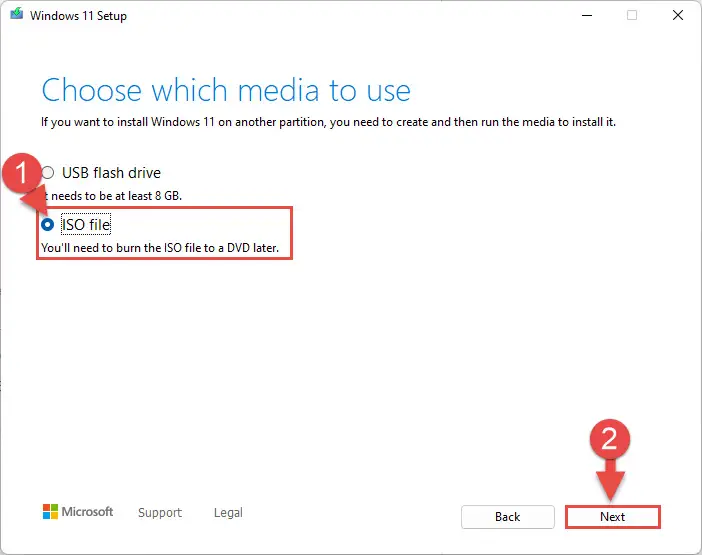Open the Legal link
The image size is (702, 555).
[228, 512]
